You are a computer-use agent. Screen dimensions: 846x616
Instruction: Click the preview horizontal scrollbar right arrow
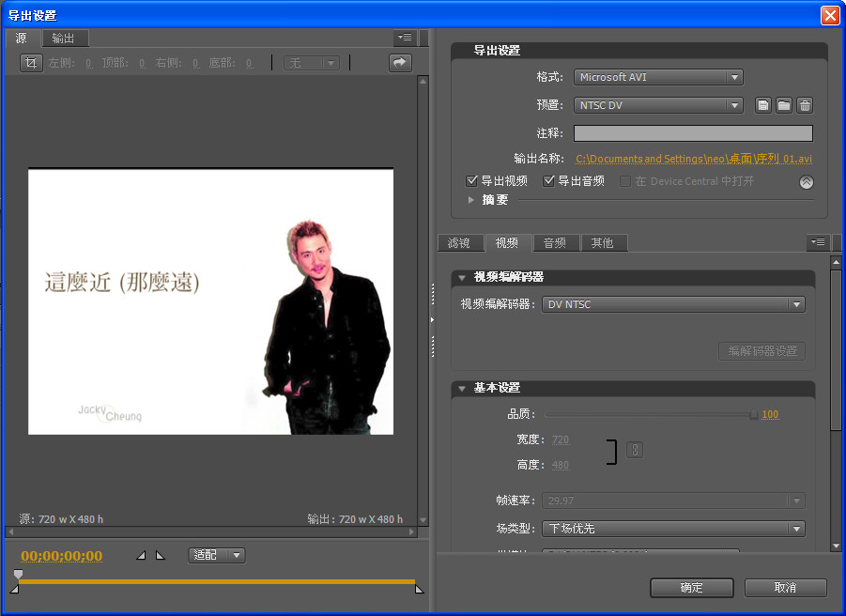click(x=412, y=531)
